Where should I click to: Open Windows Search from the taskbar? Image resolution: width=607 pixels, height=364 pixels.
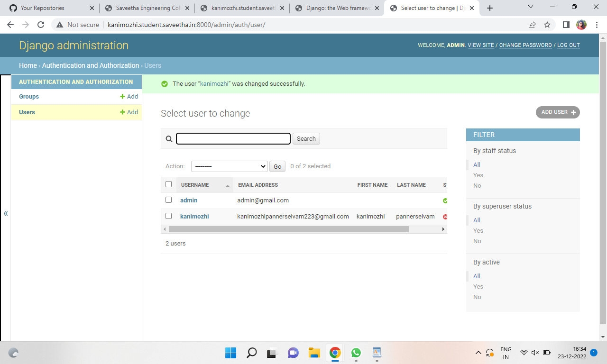point(252,353)
